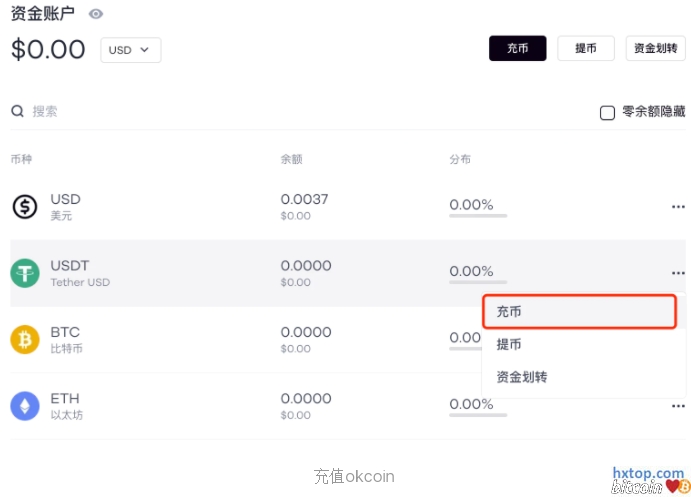This screenshot has height=497, width=691.
Task: Click the blue Ethereum icon
Action: pos(25,406)
